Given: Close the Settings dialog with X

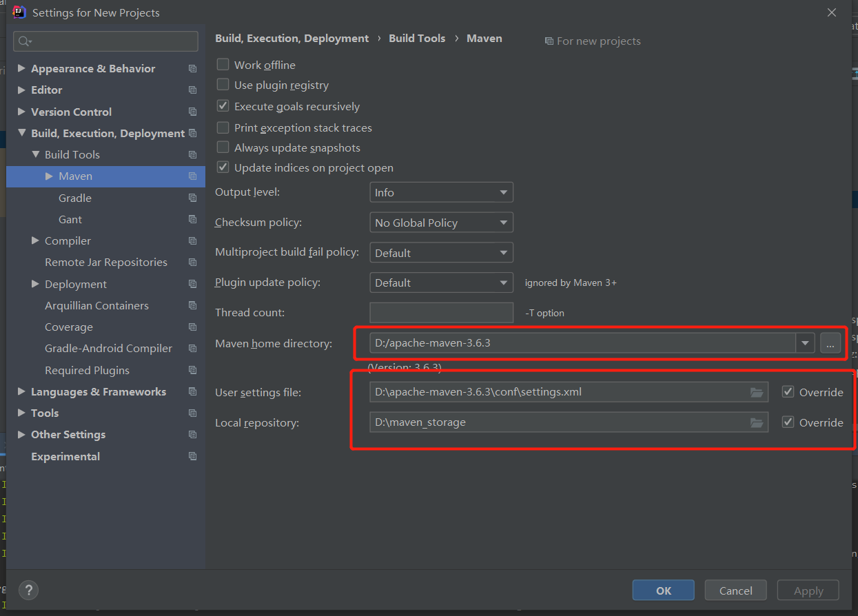Looking at the screenshot, I should point(832,12).
